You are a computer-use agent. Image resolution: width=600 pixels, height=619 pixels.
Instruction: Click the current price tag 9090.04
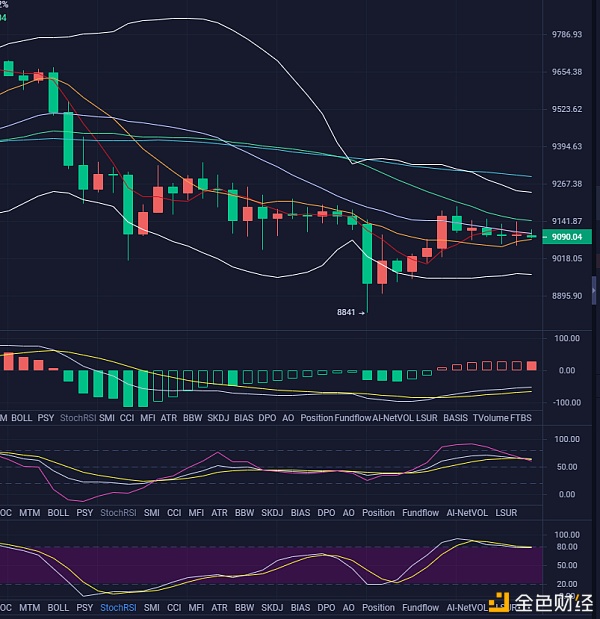coord(567,237)
